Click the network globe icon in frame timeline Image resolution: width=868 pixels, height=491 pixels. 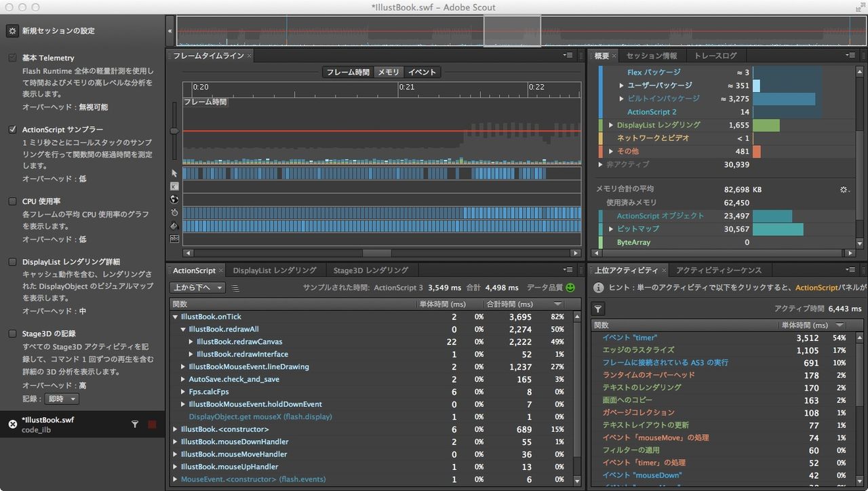coord(174,199)
